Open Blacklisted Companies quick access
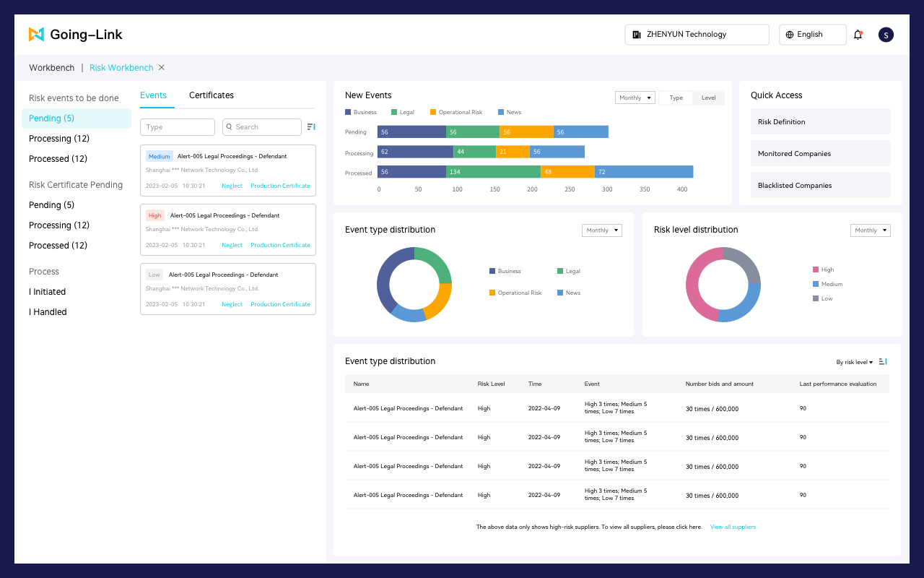This screenshot has height=578, width=924. pyautogui.click(x=820, y=186)
